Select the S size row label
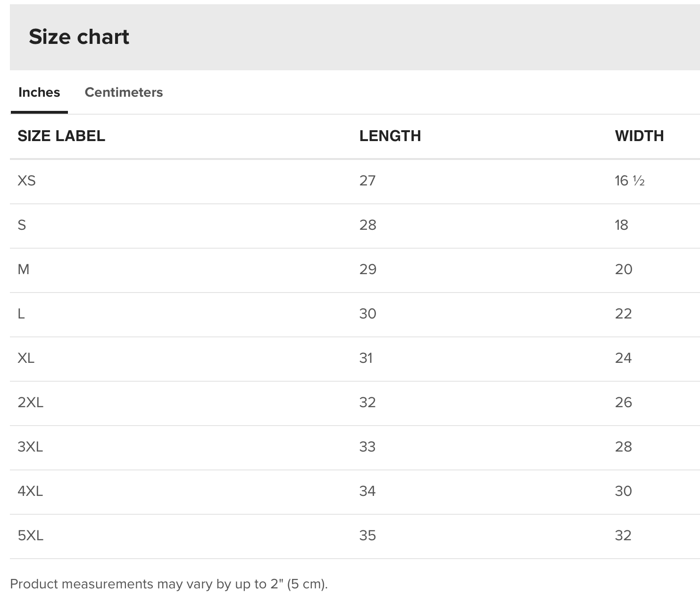This screenshot has height=603, width=700. pos(22,225)
